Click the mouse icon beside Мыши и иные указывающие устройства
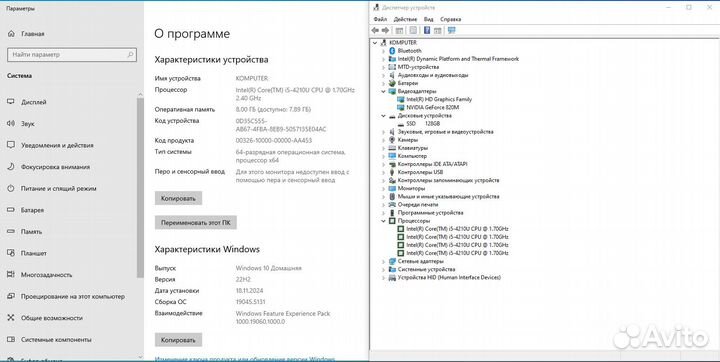720x362 pixels. click(392, 196)
